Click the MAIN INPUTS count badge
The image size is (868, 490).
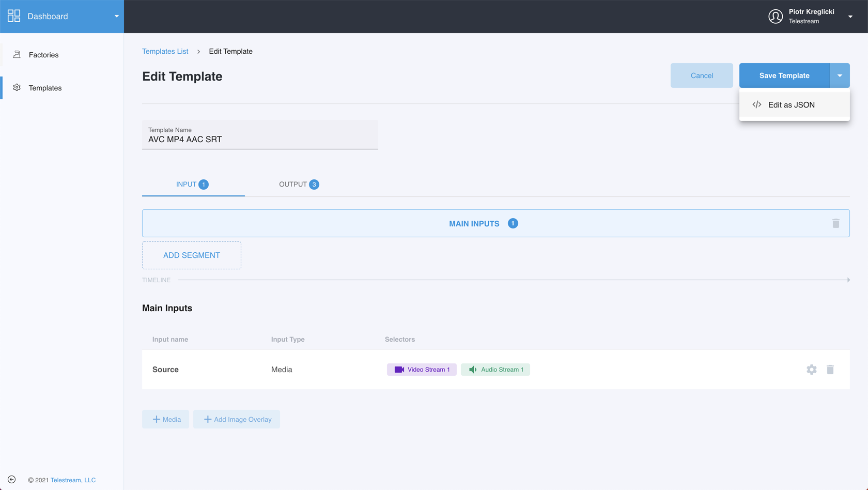[513, 223]
